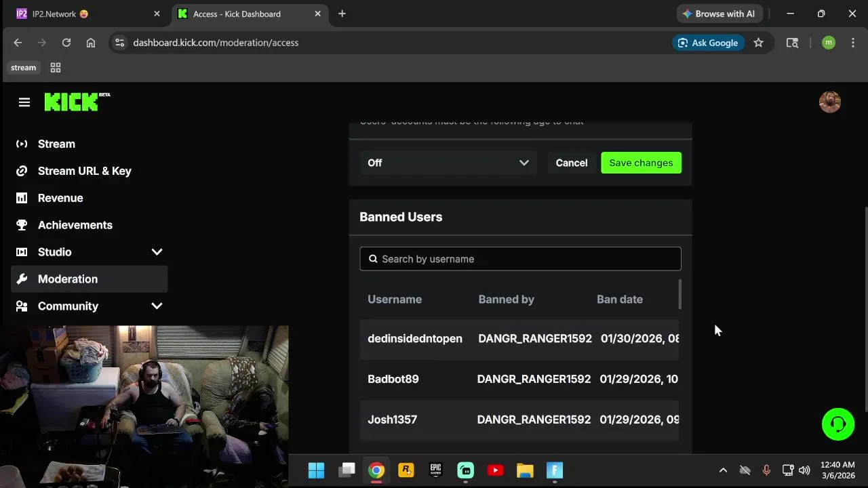Click the Ask Google lens button
868x488 pixels.
708,43
